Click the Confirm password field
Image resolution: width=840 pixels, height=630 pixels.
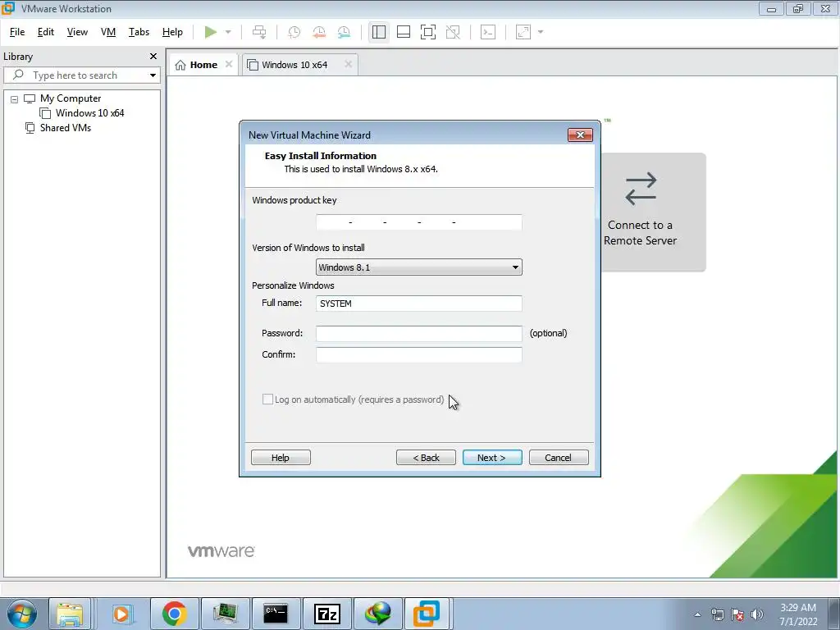(419, 354)
